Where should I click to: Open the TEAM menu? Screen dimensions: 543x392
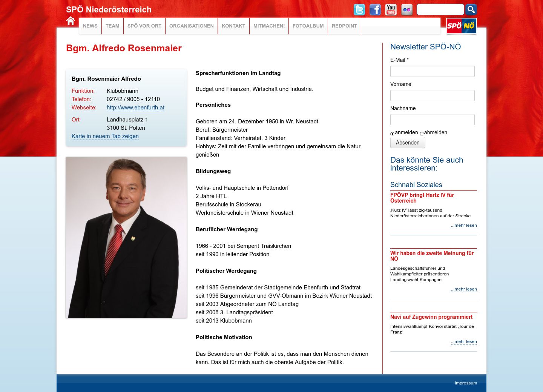coord(112,26)
